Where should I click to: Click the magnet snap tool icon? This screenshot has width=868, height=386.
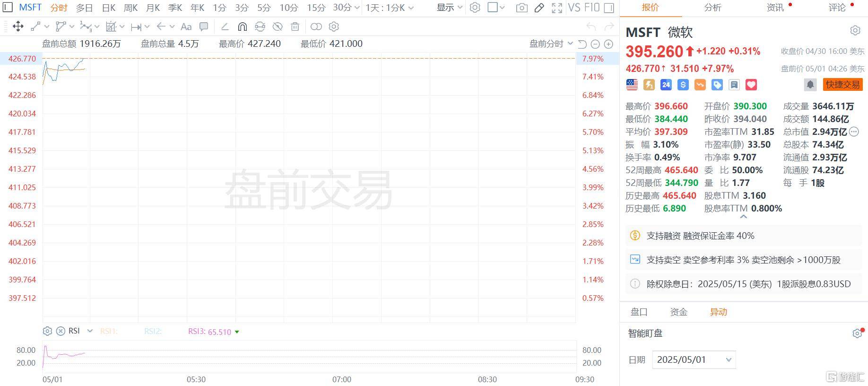click(242, 27)
